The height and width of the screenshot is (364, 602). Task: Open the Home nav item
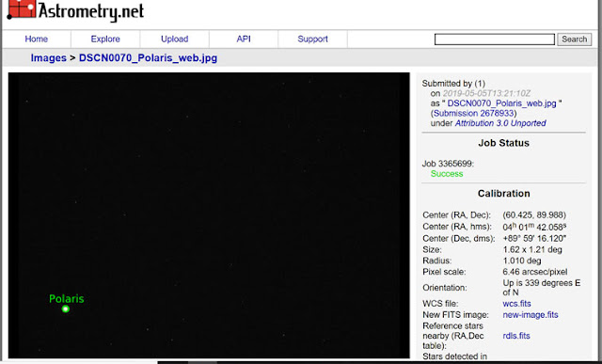[37, 39]
